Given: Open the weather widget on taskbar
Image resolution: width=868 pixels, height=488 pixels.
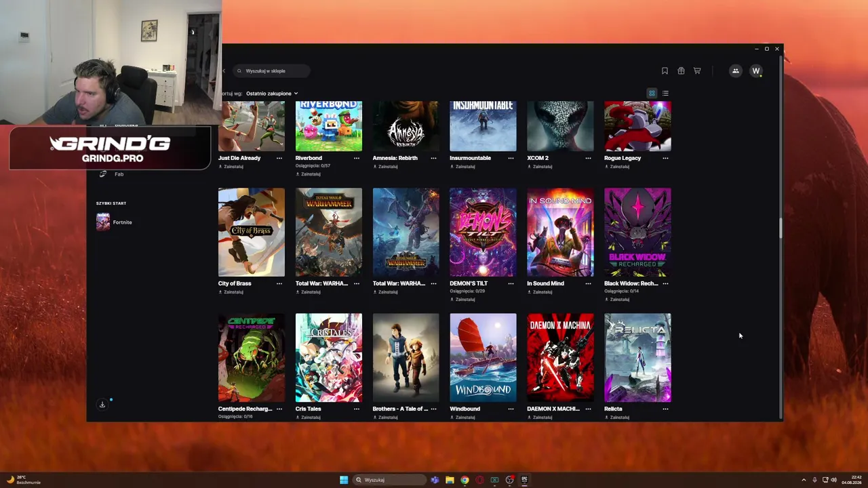Looking at the screenshot, I should point(24,480).
